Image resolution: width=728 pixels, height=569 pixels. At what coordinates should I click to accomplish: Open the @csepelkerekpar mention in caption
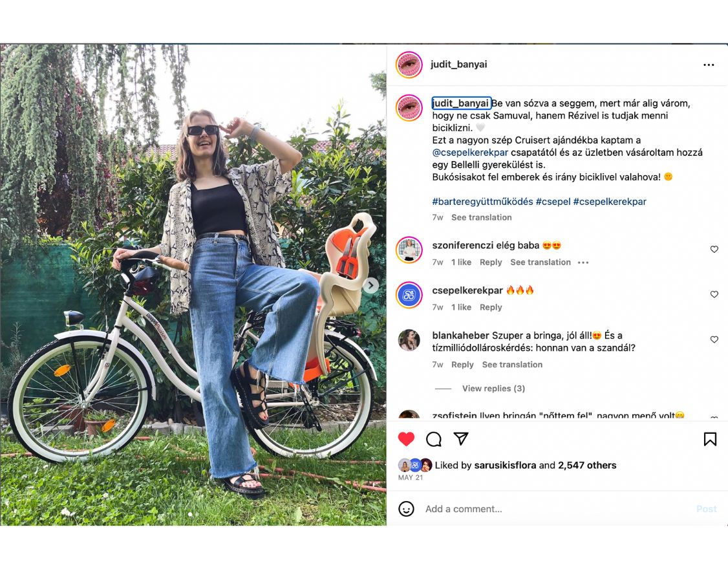tap(470, 153)
